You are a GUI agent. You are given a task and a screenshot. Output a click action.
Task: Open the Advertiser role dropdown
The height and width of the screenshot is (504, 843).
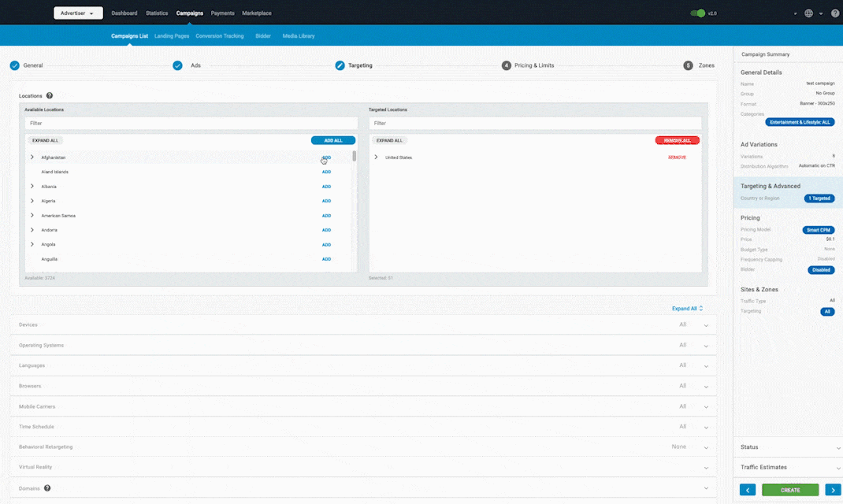[78, 13]
